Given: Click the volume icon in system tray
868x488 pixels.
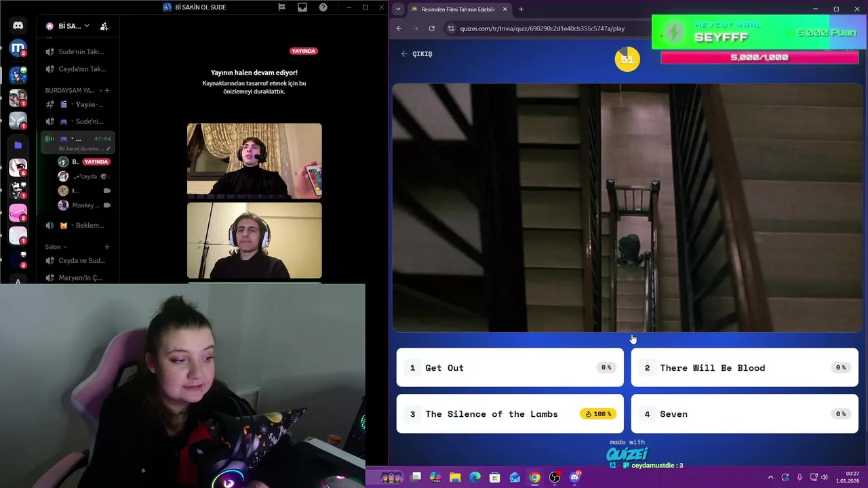Looking at the screenshot, I should pos(825,477).
